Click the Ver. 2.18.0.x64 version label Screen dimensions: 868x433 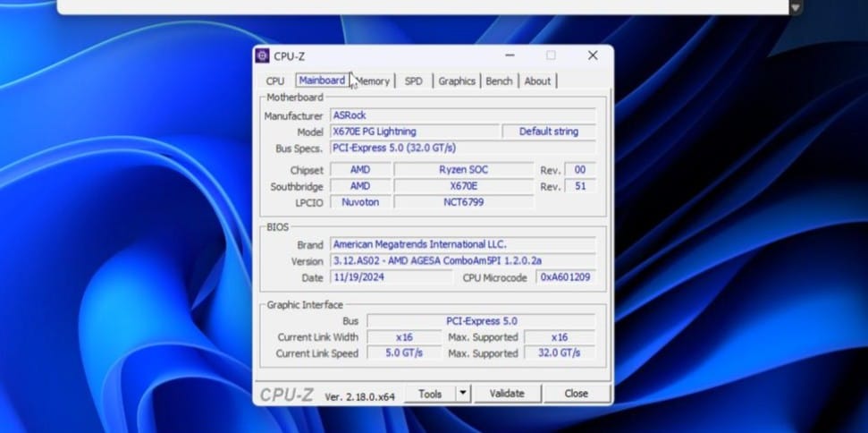[x=360, y=397]
